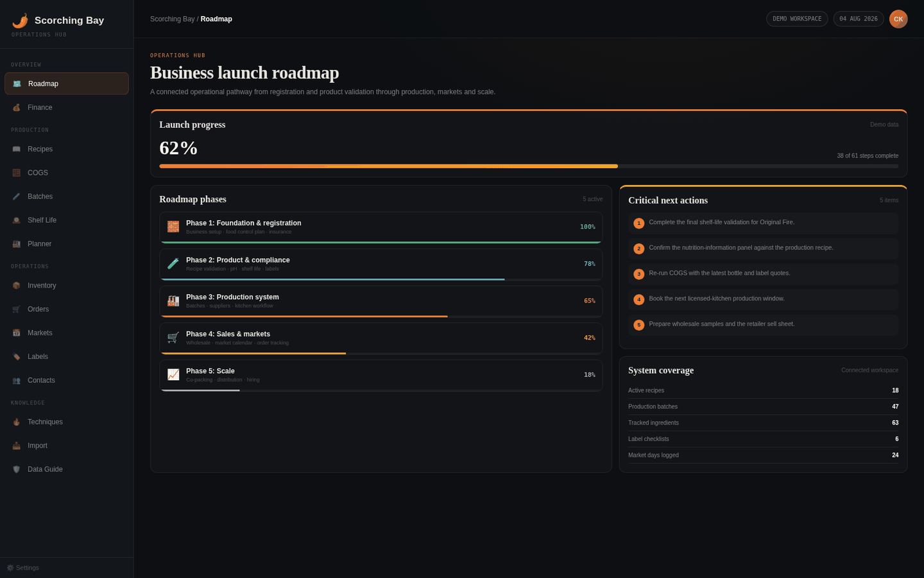Expand Phase 2: Product & compliance row

[381, 265]
